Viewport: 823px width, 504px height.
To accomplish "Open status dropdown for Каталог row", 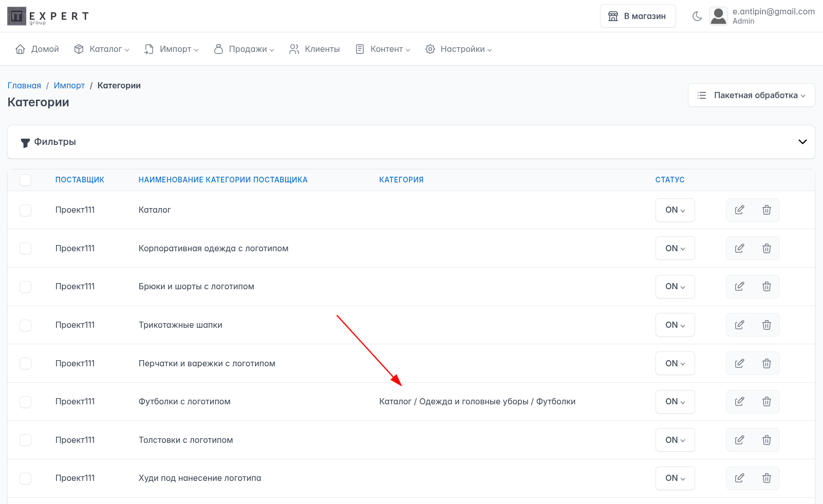I will (x=675, y=210).
